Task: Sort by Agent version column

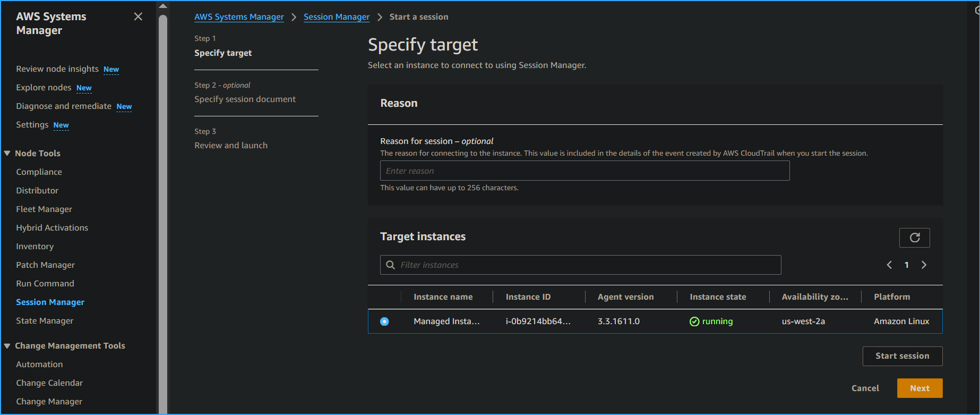Action: tap(625, 297)
